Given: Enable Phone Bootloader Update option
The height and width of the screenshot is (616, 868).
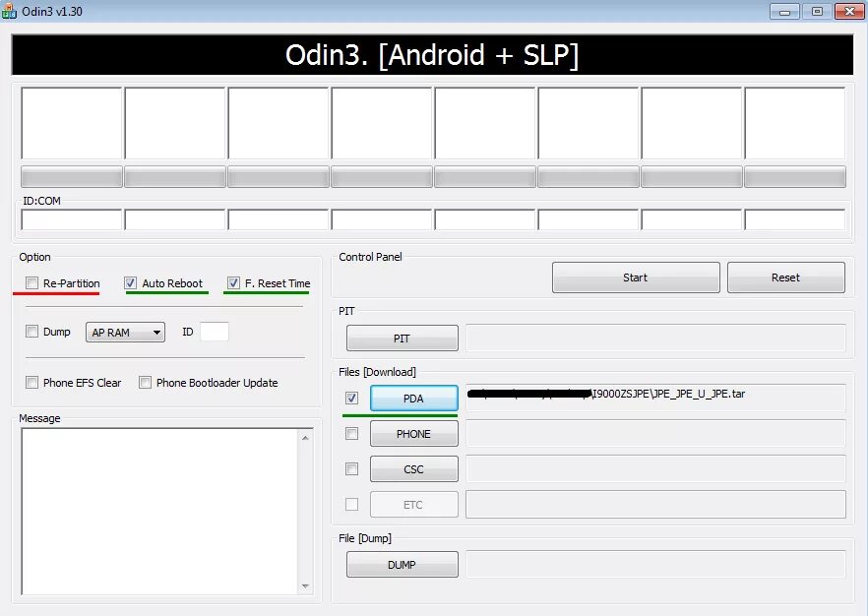Looking at the screenshot, I should coord(145,383).
